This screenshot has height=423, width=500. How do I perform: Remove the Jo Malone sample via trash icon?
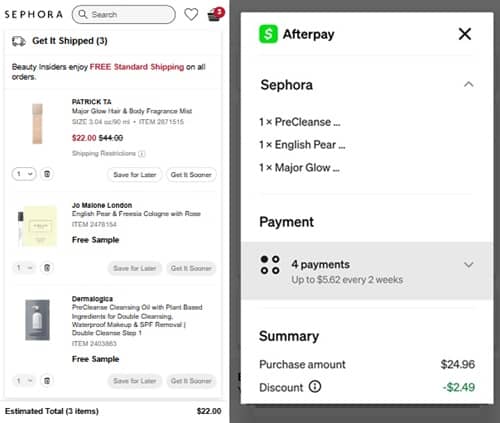(47, 268)
